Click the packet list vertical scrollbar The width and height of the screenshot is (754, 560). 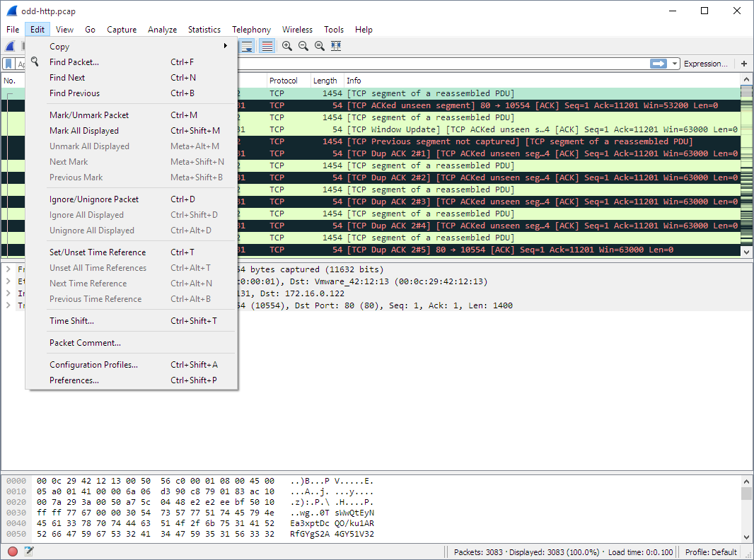(746, 170)
